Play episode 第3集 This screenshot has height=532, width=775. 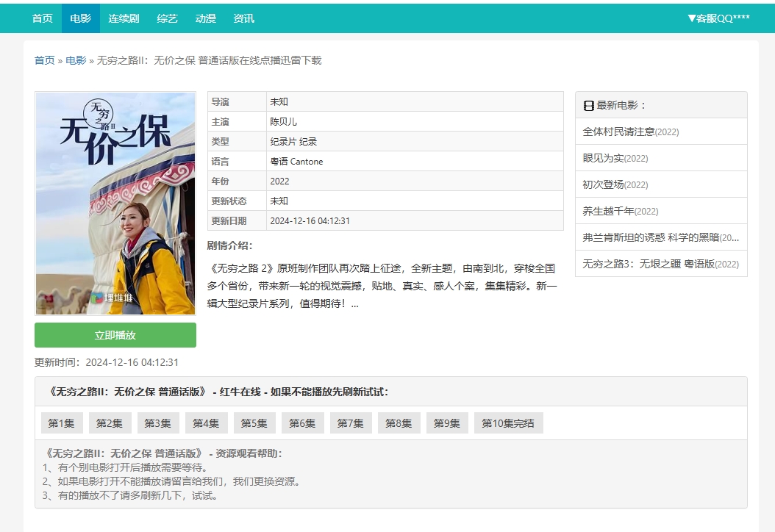click(x=157, y=423)
